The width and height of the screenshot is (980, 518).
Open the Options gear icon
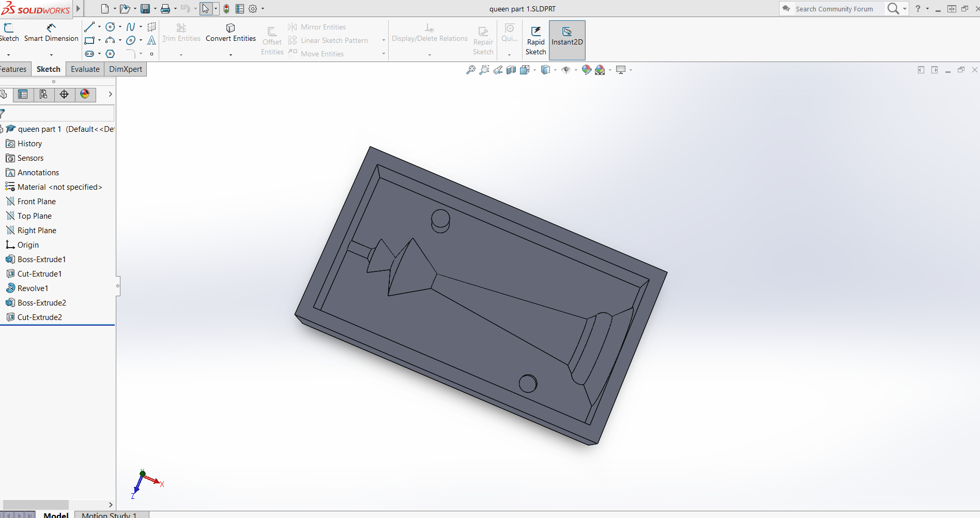tap(253, 9)
